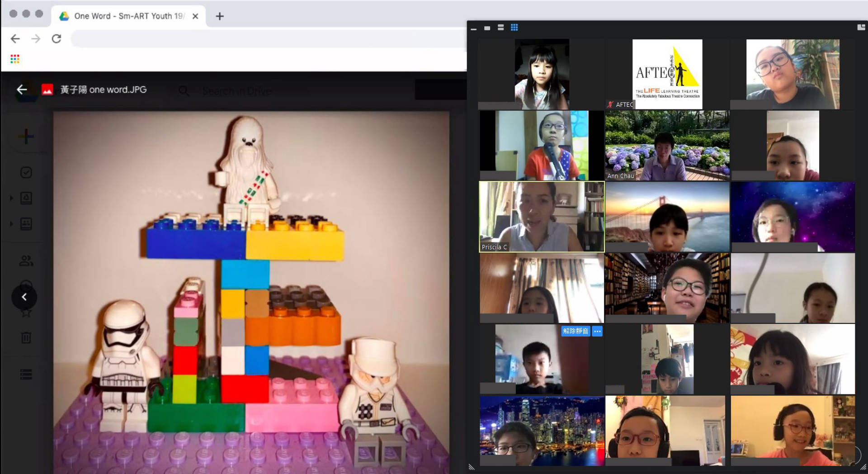The image size is (868, 474).
Task: Click the Google Drive favicon on tab
Action: coord(64,16)
